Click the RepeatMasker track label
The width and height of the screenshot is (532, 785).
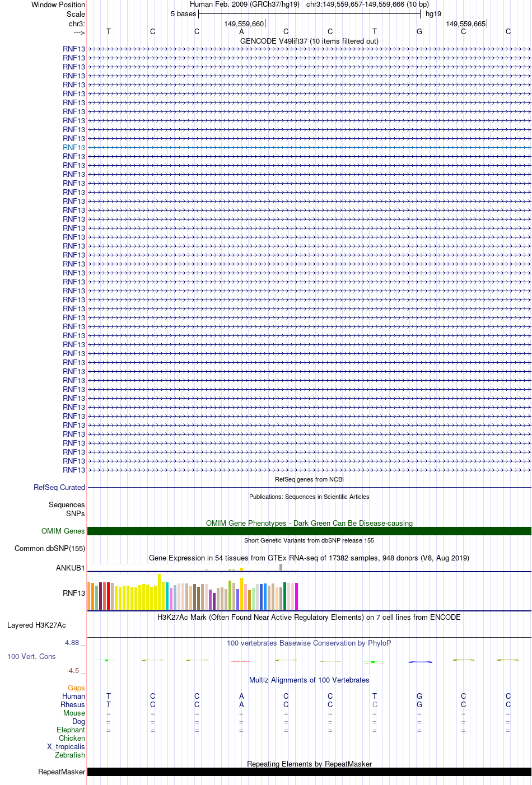click(62, 772)
